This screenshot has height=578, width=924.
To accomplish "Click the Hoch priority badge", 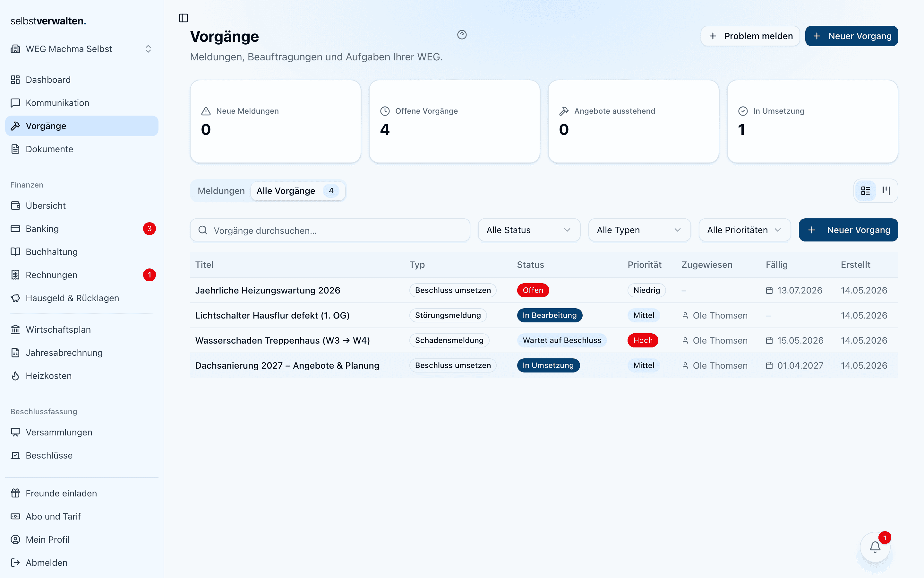I will pos(643,341).
